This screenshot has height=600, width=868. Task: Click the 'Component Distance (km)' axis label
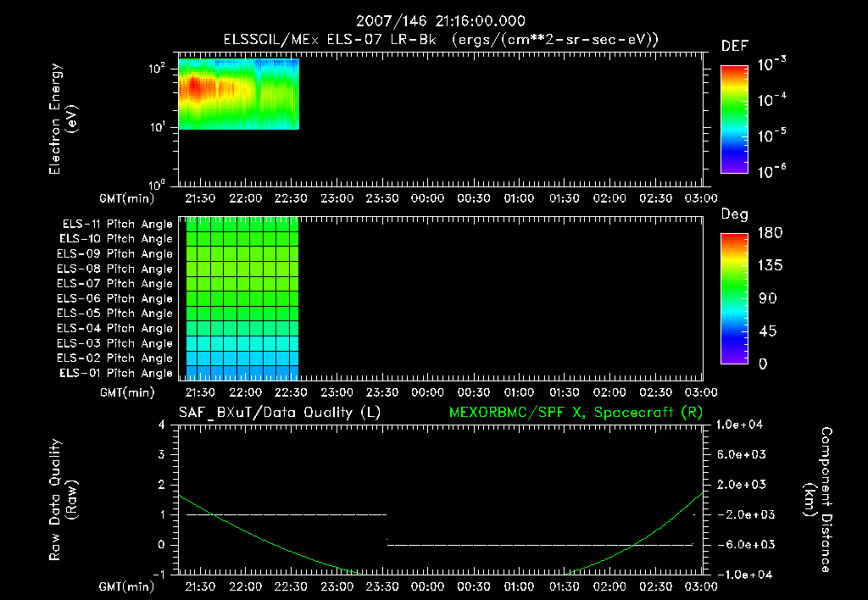click(818, 499)
